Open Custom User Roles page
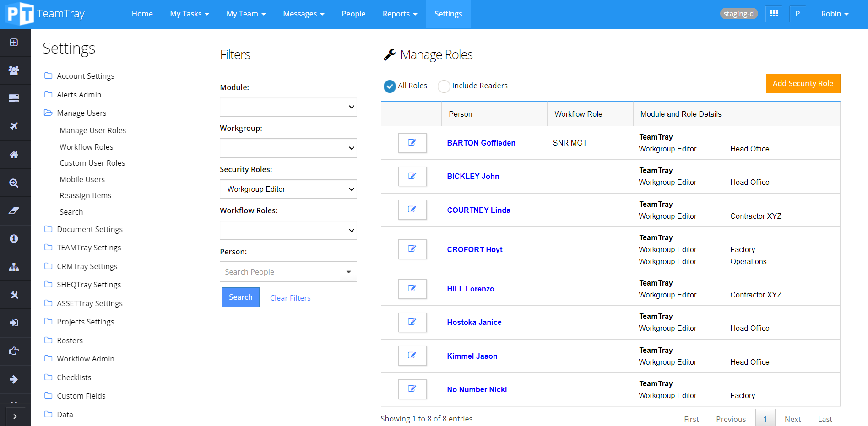 [92, 163]
